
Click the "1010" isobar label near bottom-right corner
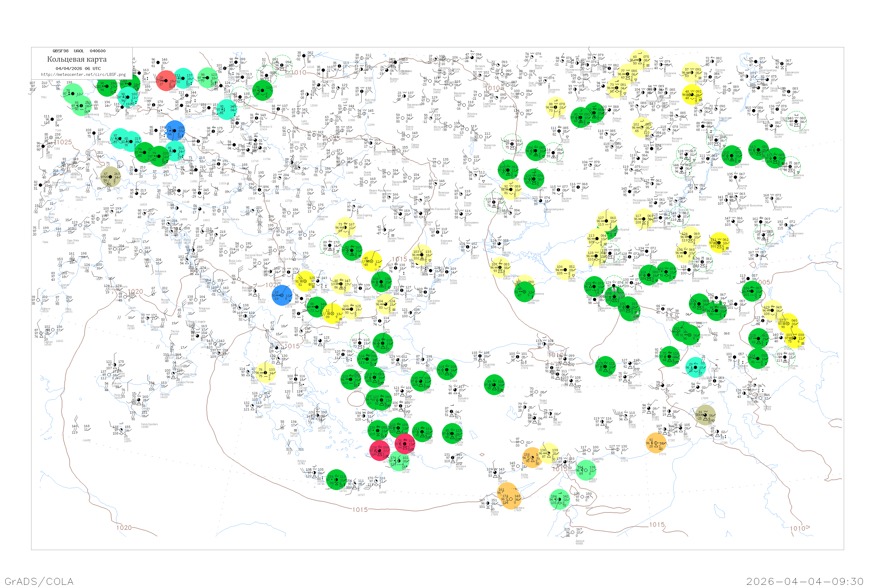798,528
